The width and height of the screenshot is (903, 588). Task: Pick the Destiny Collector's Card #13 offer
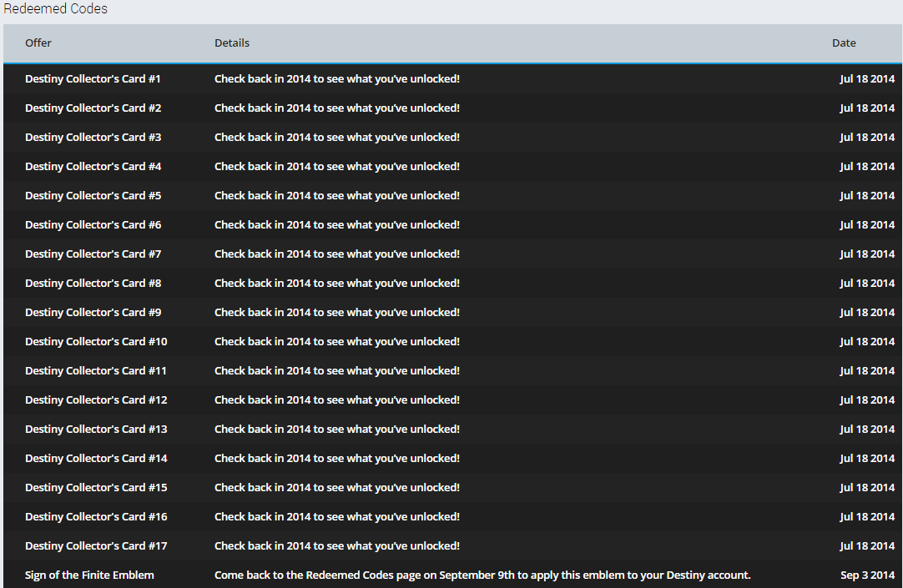[96, 430]
